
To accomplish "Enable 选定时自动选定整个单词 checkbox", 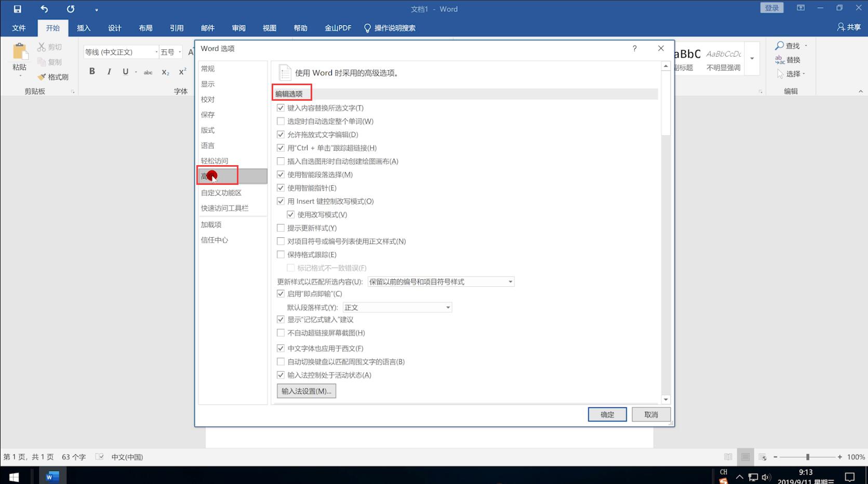I will 281,121.
